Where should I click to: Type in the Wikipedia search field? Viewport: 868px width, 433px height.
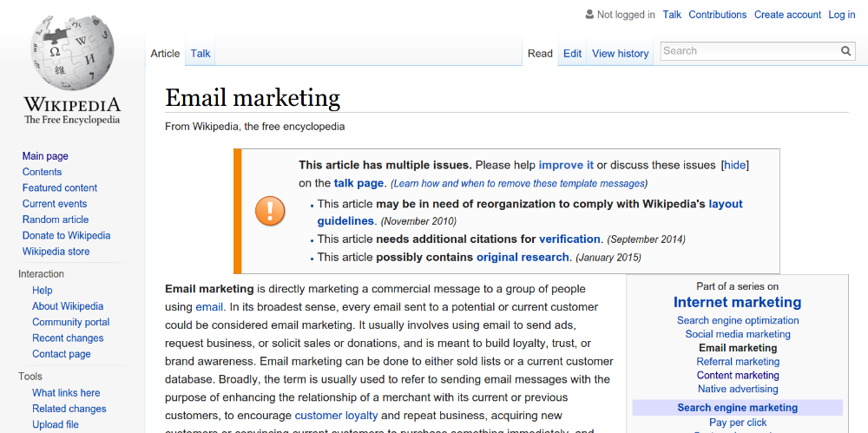coord(748,51)
